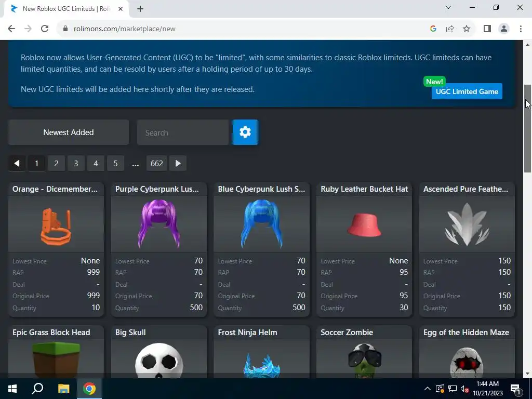This screenshot has width=532, height=399.
Task: Reload the Rolimons page
Action: [x=45, y=29]
